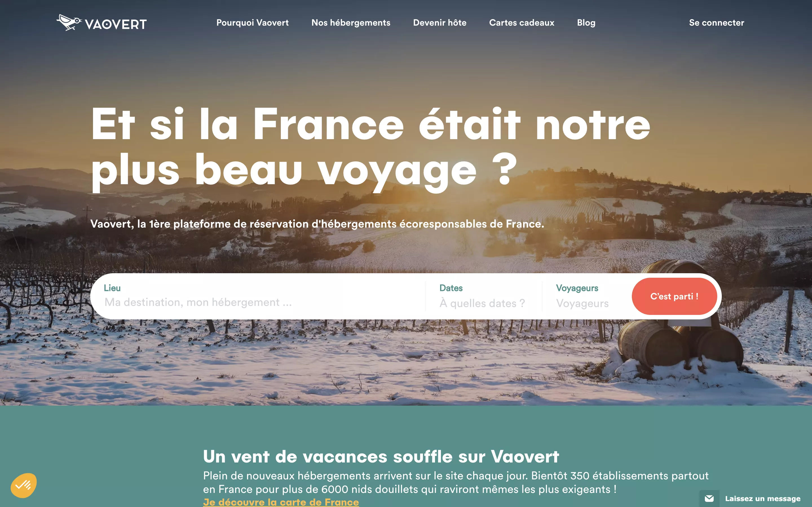Click the main hero headline text
Viewport: 812px width, 507px height.
coord(370,148)
